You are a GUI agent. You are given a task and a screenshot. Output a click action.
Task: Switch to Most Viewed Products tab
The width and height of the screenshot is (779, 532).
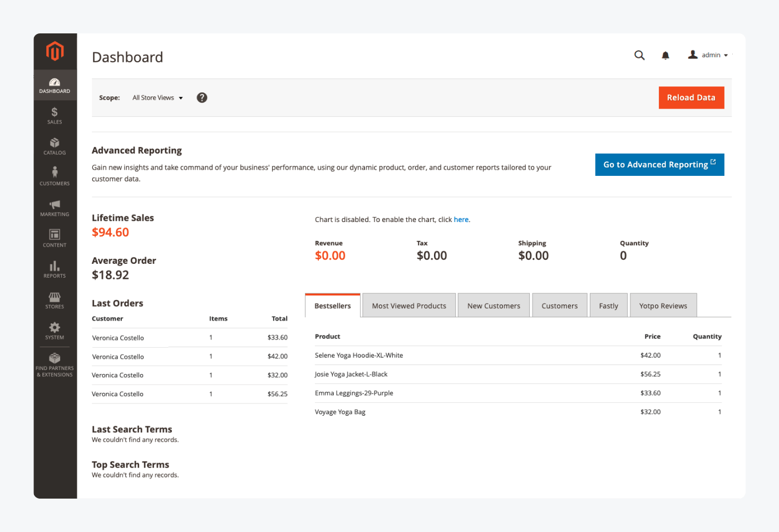pyautogui.click(x=409, y=306)
